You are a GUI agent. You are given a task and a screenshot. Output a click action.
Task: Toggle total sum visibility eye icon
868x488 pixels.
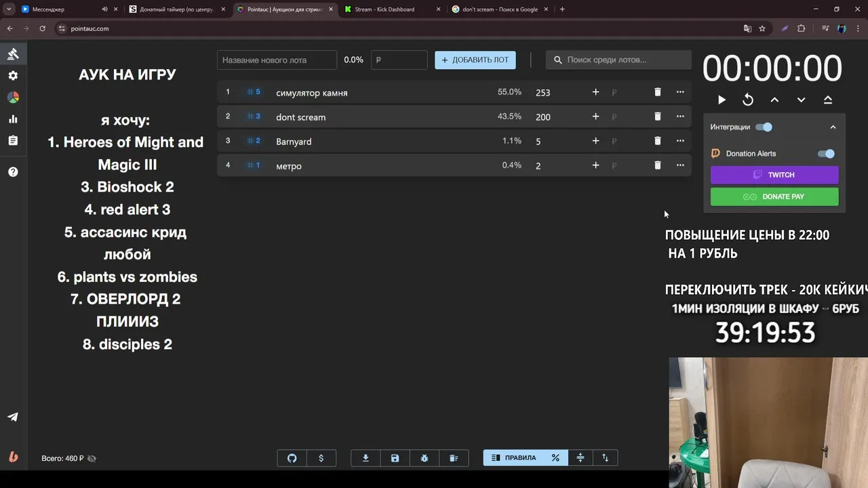coord(92,459)
